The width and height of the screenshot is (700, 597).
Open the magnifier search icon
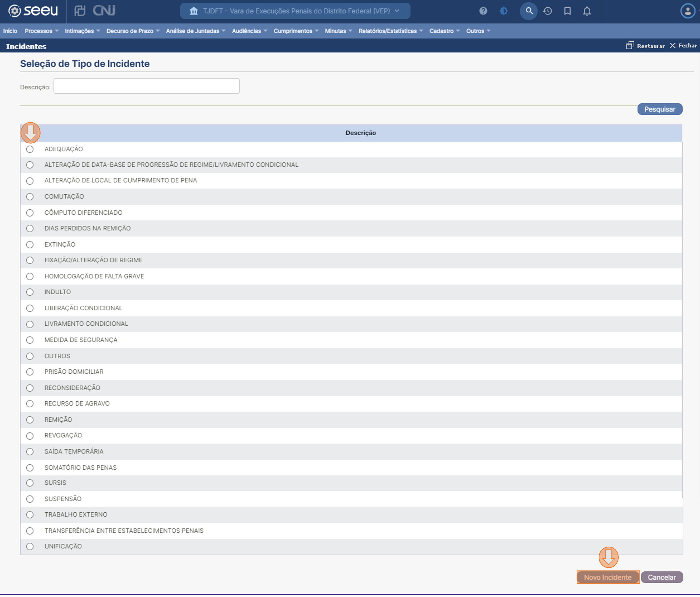529,11
